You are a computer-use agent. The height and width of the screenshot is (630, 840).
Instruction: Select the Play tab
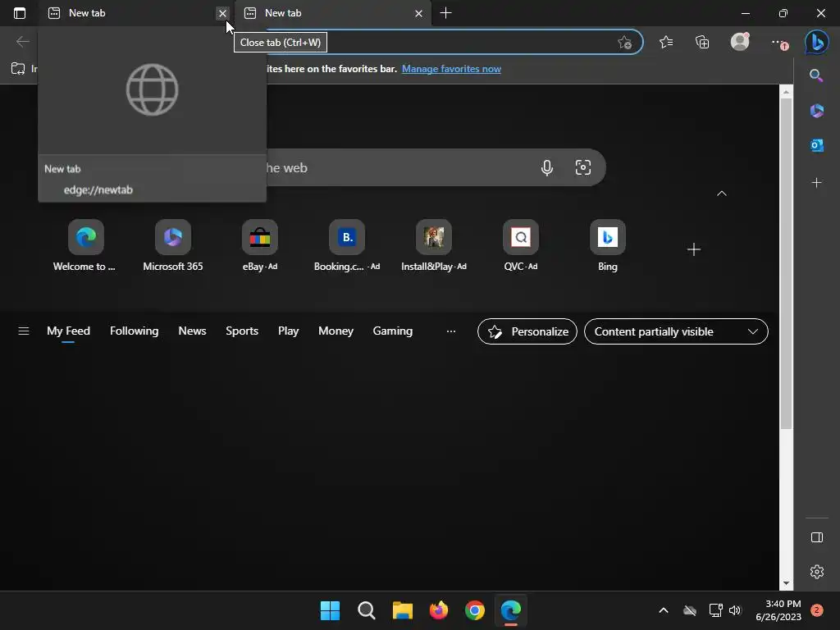pos(288,331)
